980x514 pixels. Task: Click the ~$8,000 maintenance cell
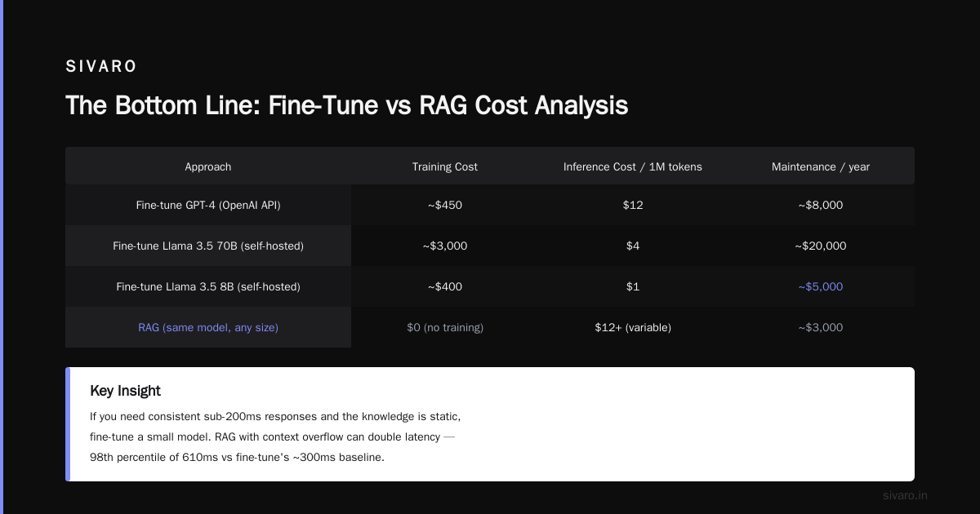coord(821,206)
